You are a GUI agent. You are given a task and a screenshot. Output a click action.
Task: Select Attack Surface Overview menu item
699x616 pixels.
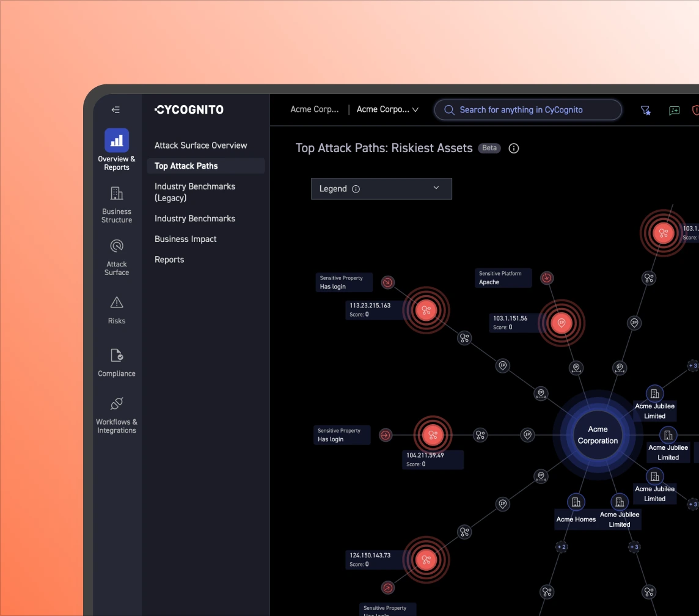tap(200, 145)
